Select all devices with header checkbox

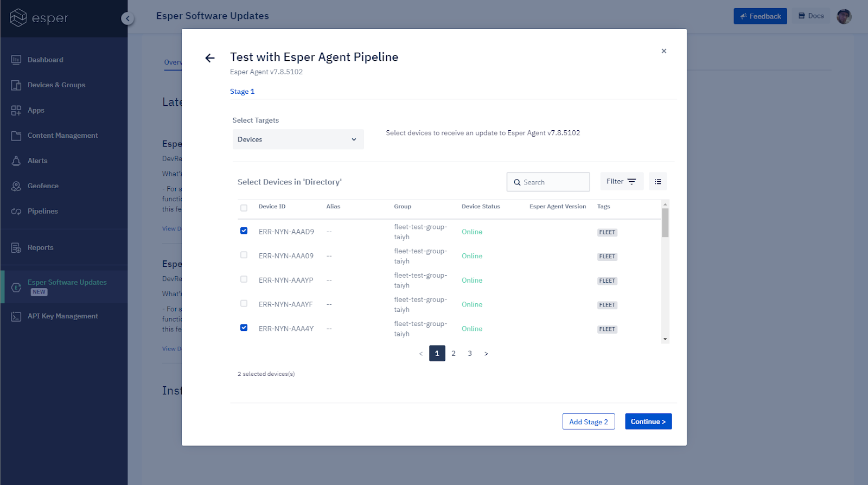pyautogui.click(x=244, y=208)
